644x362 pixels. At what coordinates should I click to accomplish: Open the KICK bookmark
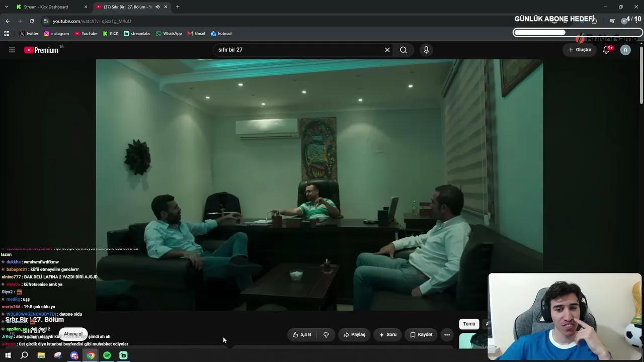(x=111, y=34)
